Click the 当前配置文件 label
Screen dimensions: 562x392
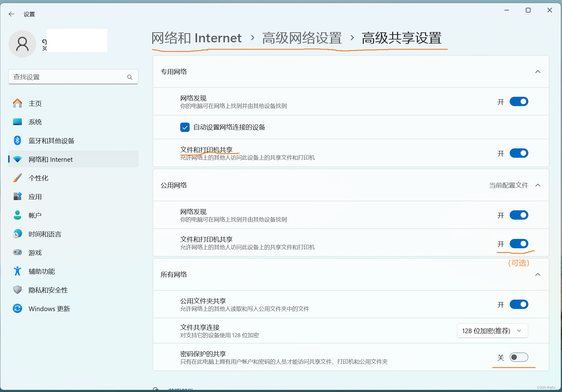[508, 185]
